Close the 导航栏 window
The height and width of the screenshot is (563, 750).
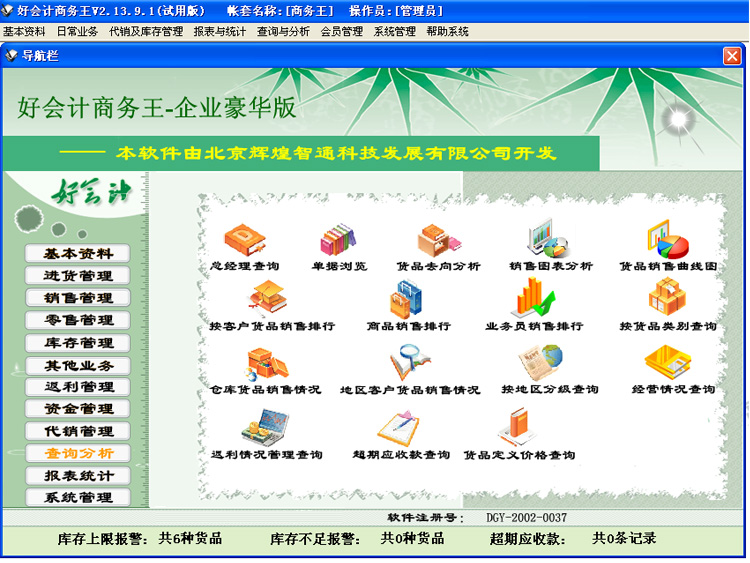coord(732,56)
